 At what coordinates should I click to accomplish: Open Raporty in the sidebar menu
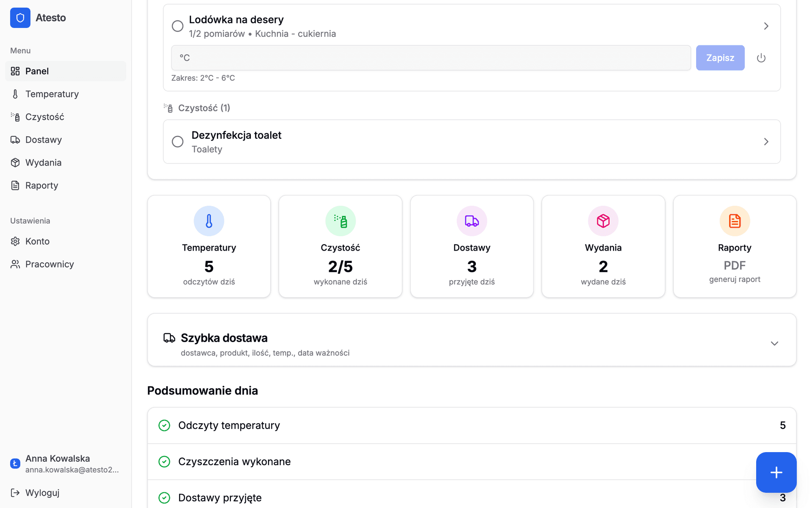(x=41, y=185)
